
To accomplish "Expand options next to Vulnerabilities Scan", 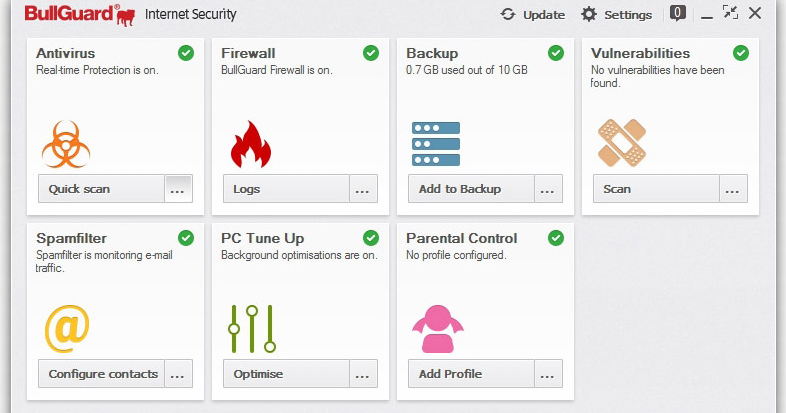I will [x=733, y=188].
